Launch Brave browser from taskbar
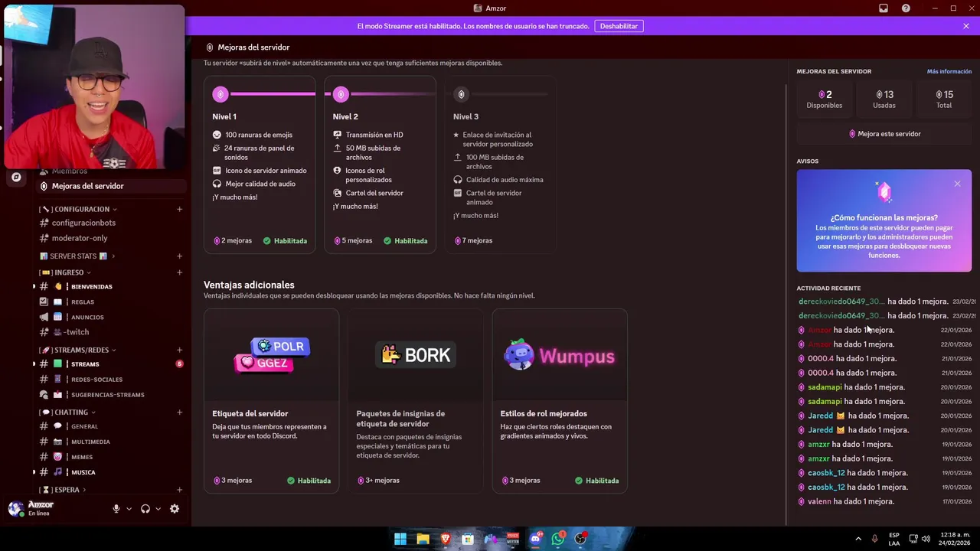Screen dimensions: 980x551 click(446, 539)
